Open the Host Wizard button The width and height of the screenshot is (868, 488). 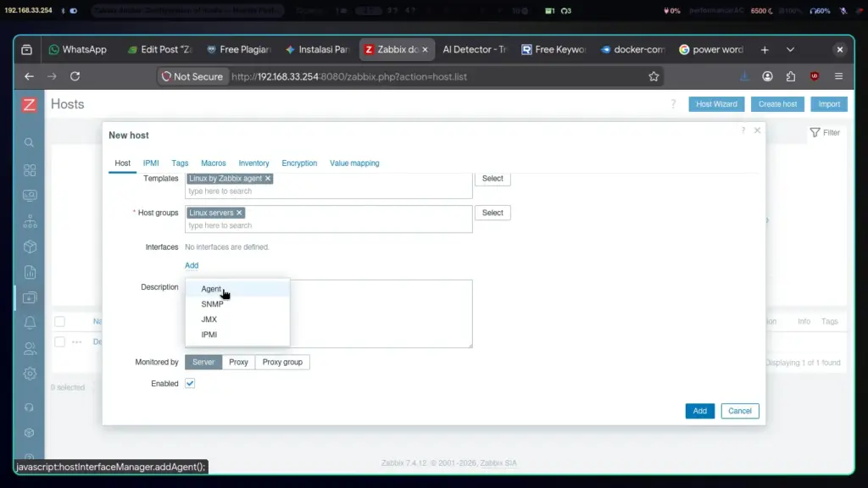point(716,104)
